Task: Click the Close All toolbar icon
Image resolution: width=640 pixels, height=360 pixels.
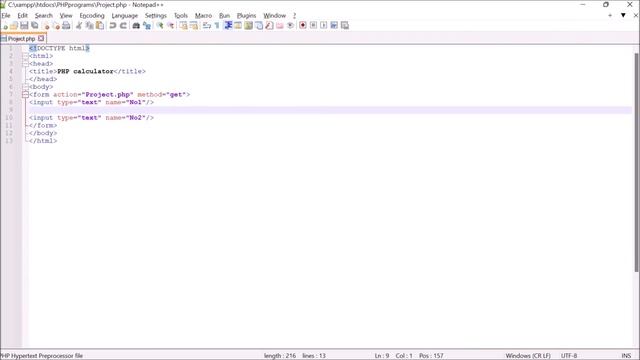Action: click(x=56, y=26)
